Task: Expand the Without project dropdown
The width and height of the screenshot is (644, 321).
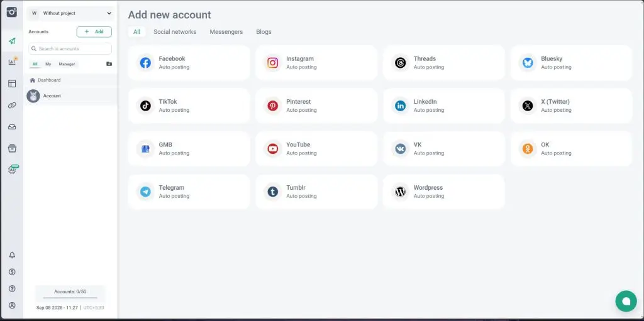Action: pos(70,13)
